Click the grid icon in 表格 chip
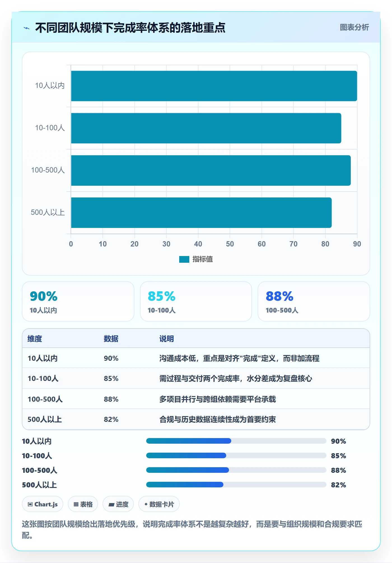 pyautogui.click(x=76, y=504)
